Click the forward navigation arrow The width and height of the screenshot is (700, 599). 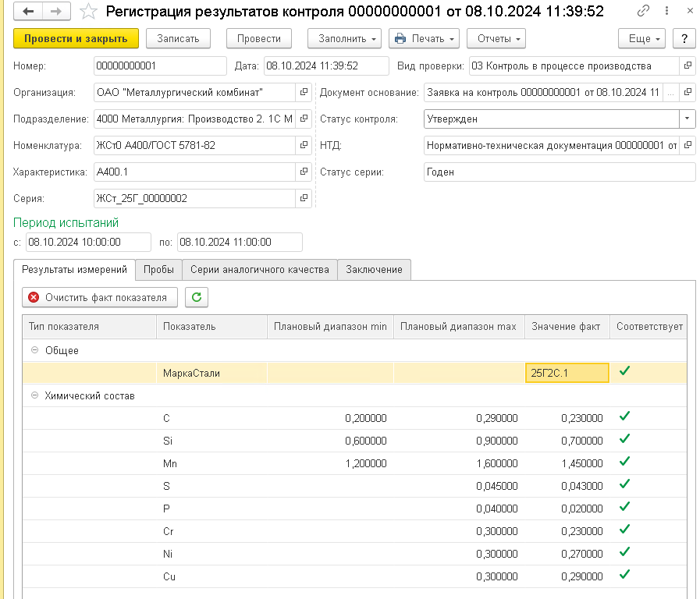click(x=55, y=12)
